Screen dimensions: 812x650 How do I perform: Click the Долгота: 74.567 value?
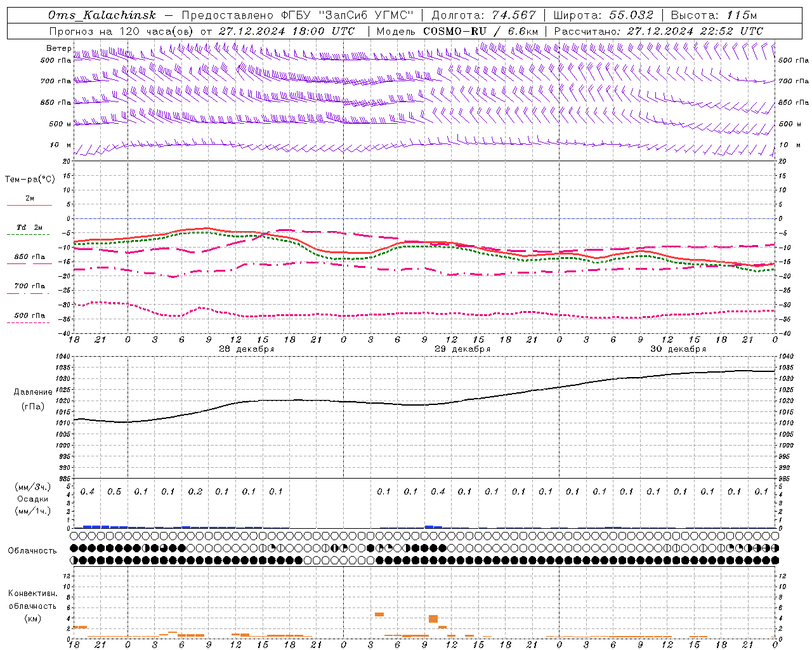click(484, 15)
